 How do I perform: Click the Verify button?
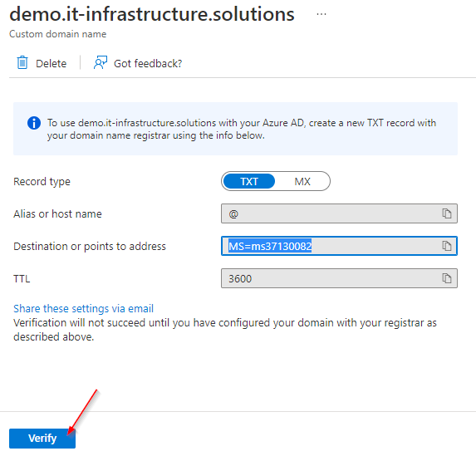(42, 438)
